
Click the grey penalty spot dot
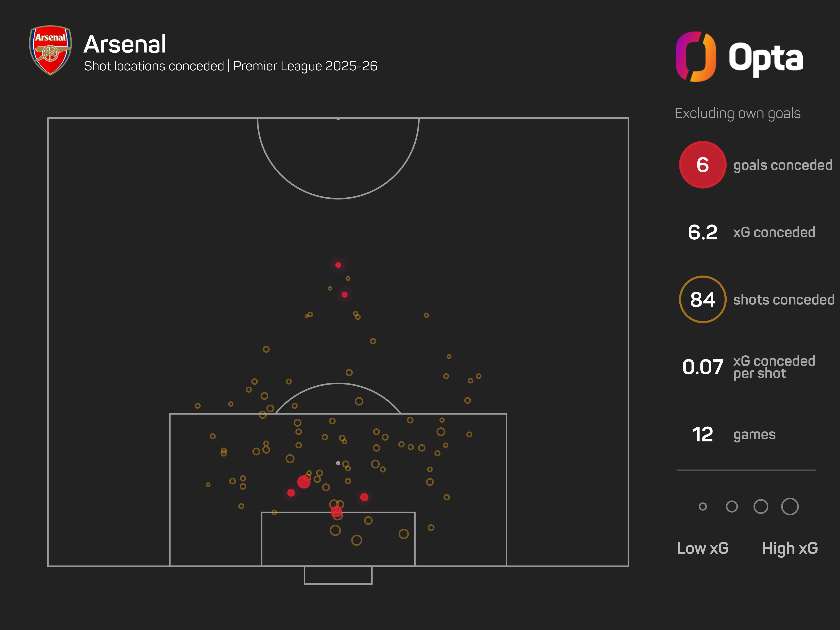coord(338,463)
